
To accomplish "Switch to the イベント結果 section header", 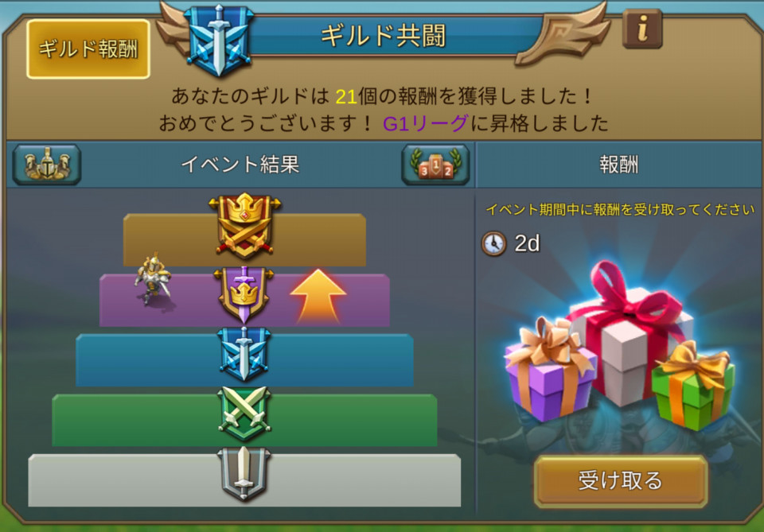I will pyautogui.click(x=240, y=165).
